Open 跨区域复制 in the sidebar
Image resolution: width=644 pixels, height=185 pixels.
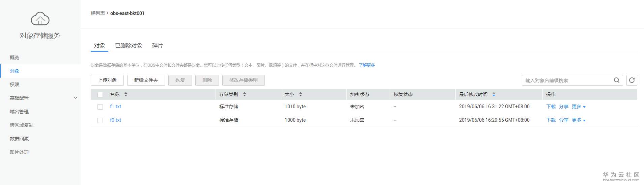22,125
